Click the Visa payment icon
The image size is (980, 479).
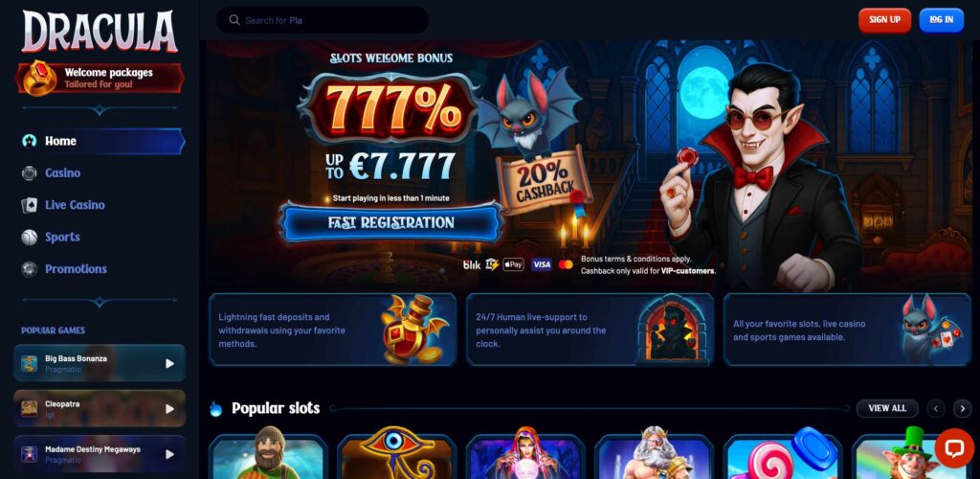pyautogui.click(x=542, y=264)
